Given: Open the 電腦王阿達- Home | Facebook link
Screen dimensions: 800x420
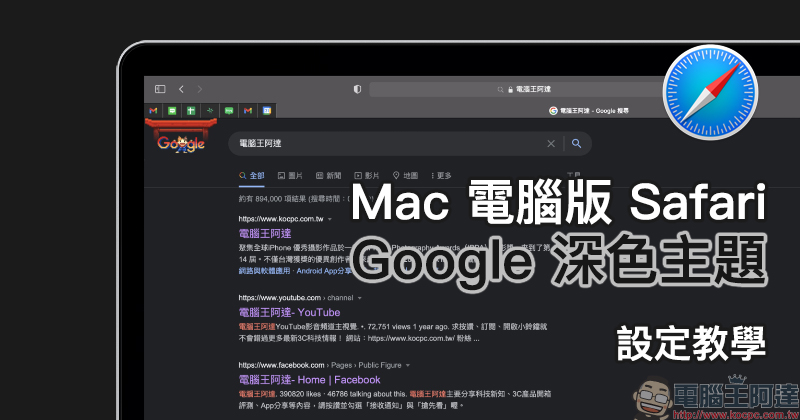Looking at the screenshot, I should pyautogui.click(x=310, y=380).
